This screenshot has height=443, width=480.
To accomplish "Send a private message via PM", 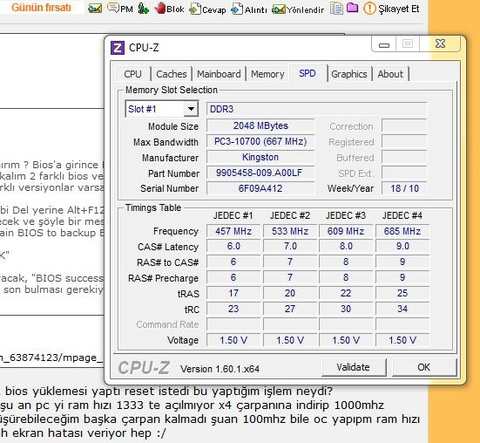I will (120, 8).
